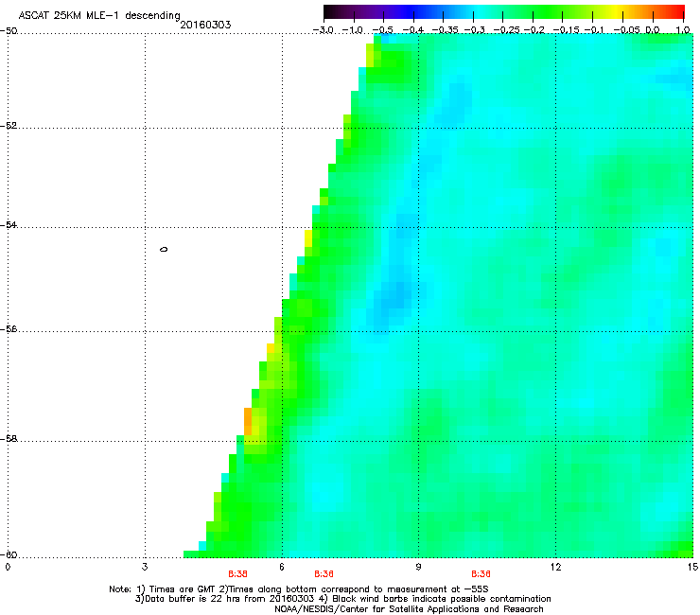Image resolution: width=700 pixels, height=615 pixels.
Task: Click the -0.5 color bar label
Action: click(383, 30)
